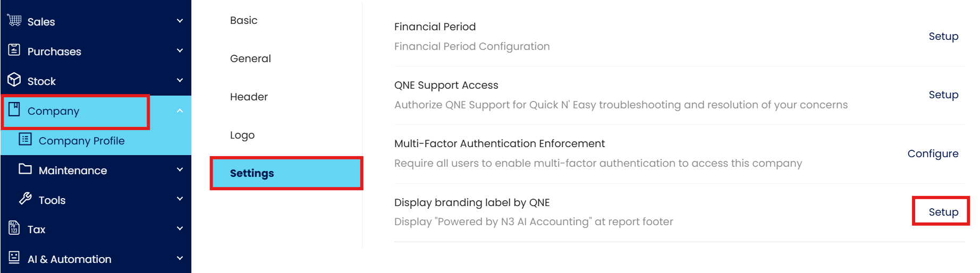This screenshot has width=980, height=273.
Task: Click the Sales cart icon
Action: click(x=14, y=21)
